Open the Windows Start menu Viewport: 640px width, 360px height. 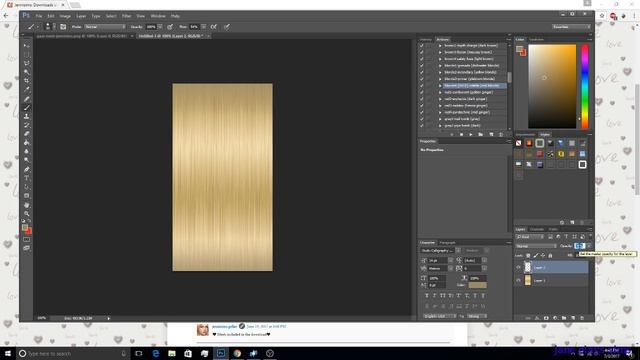pyautogui.click(x=8, y=353)
